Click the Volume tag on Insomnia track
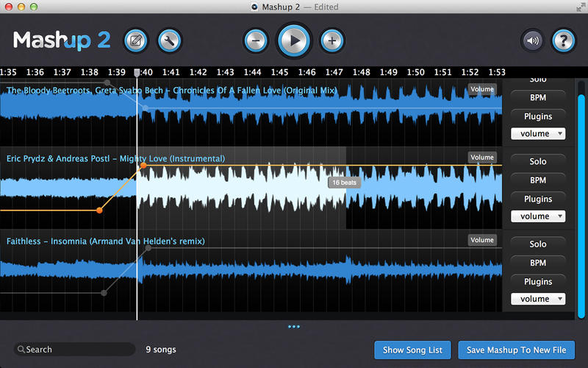 pos(482,240)
